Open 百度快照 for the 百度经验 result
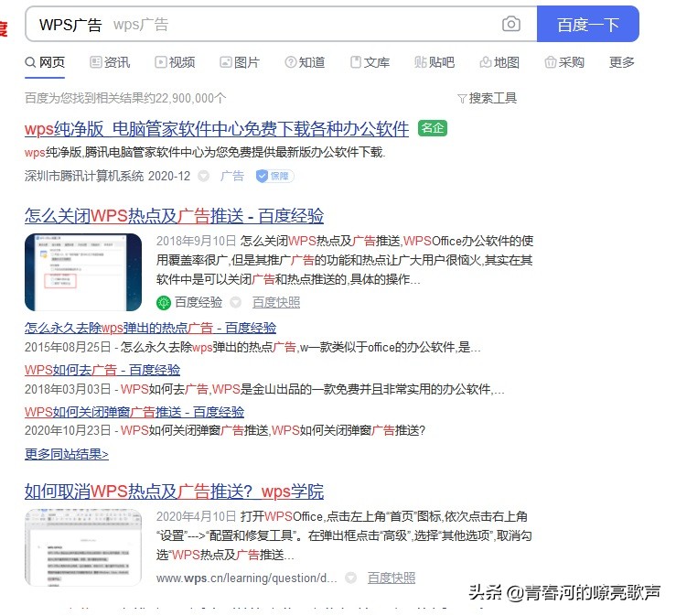Screen dimensions: 676x616 [276, 302]
